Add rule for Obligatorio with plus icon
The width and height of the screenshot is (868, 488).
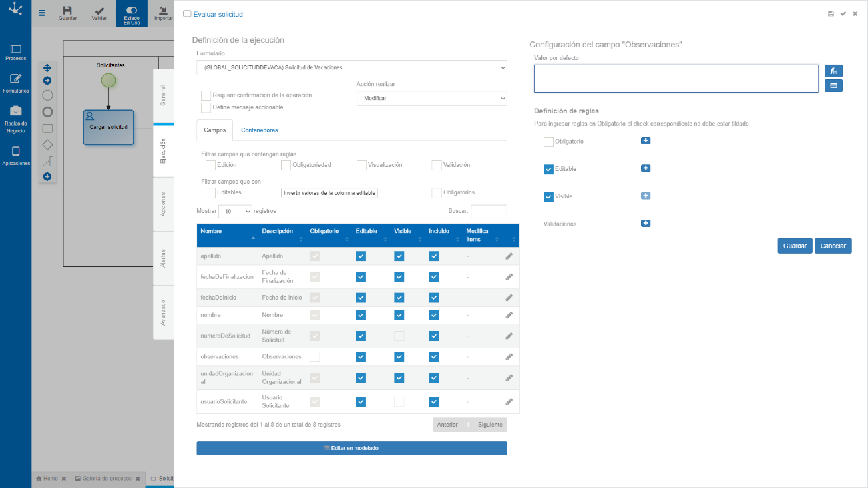coord(646,140)
